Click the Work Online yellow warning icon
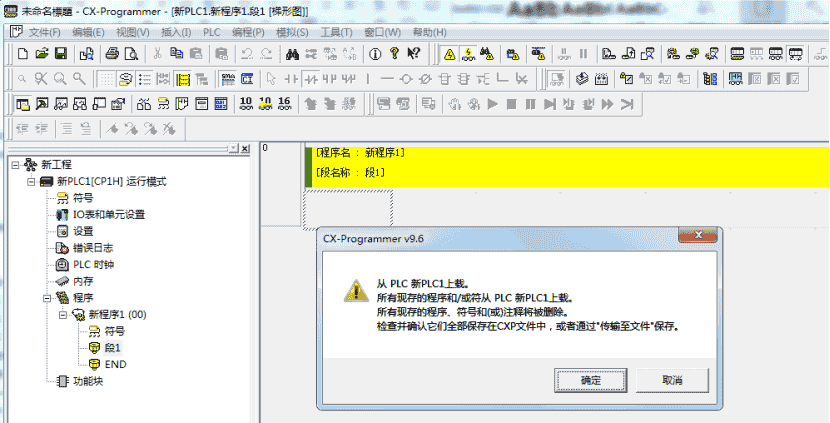 click(x=449, y=53)
